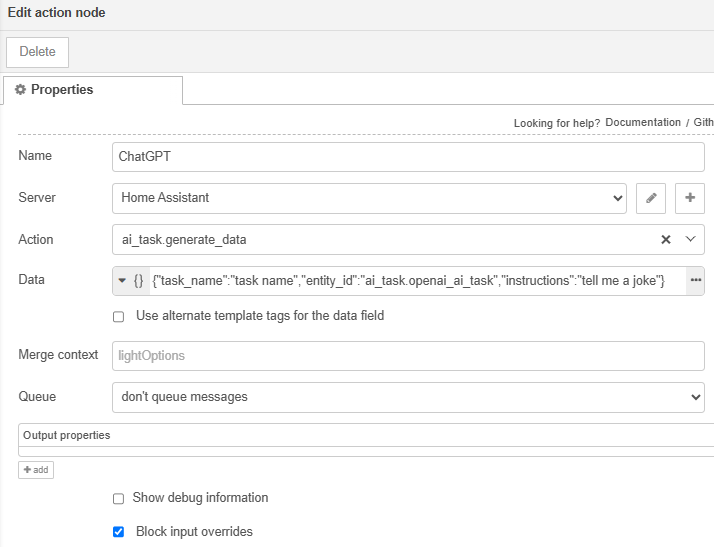Screen dimensions: 714x547
Task: Click the plus icon to add server
Action: pyautogui.click(x=690, y=198)
